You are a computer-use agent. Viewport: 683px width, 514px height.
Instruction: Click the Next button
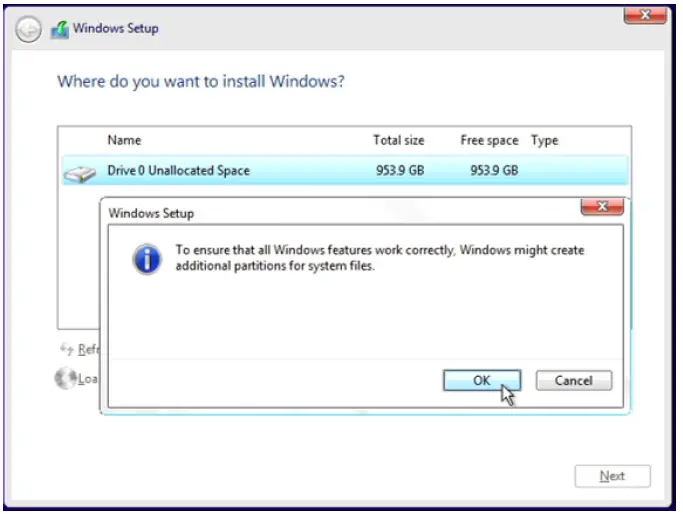click(612, 476)
